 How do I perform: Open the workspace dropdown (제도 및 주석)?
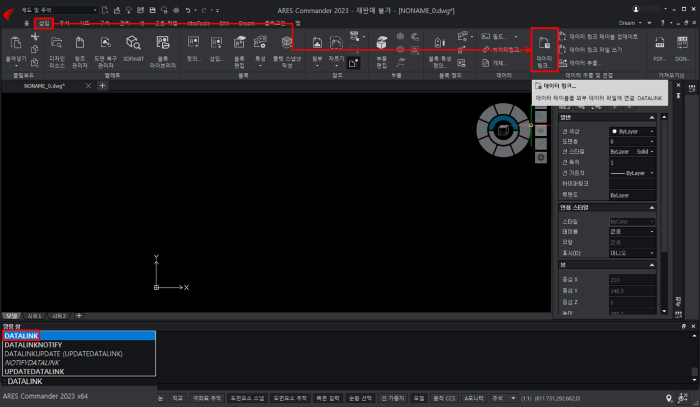pyautogui.click(x=58, y=10)
